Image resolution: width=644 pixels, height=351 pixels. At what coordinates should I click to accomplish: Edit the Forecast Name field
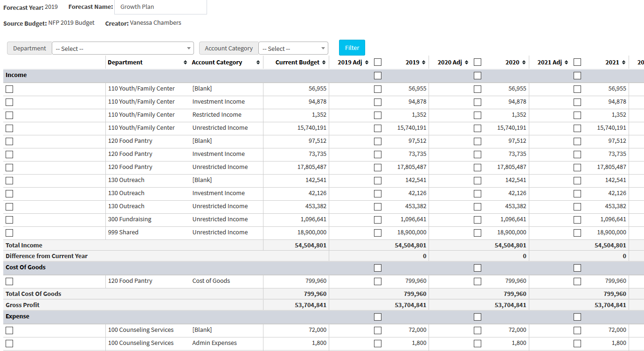(160, 7)
